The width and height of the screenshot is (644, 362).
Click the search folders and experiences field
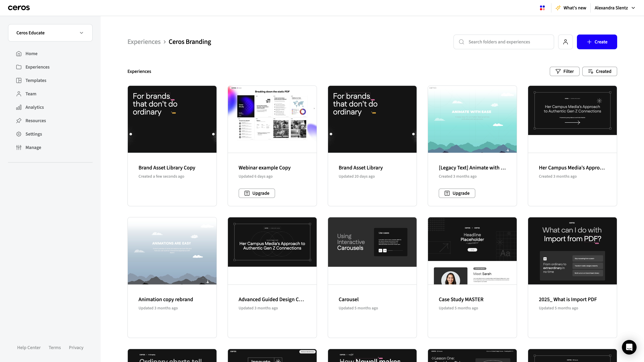504,42
